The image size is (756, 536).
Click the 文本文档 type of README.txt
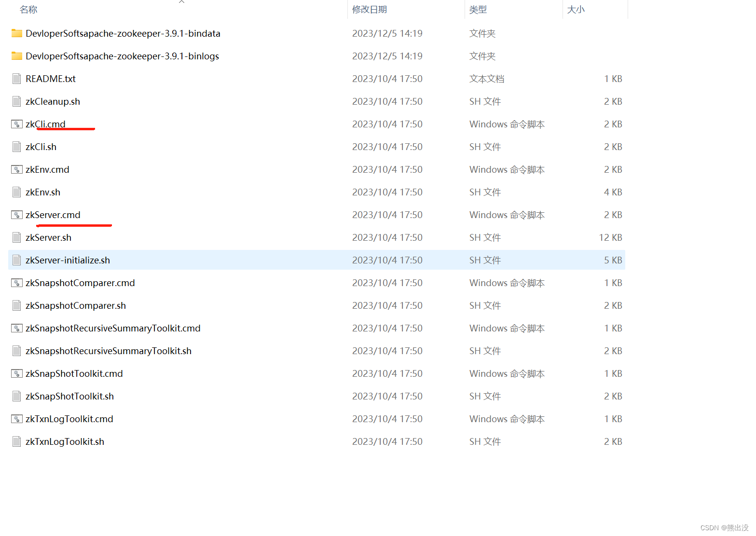(x=487, y=79)
